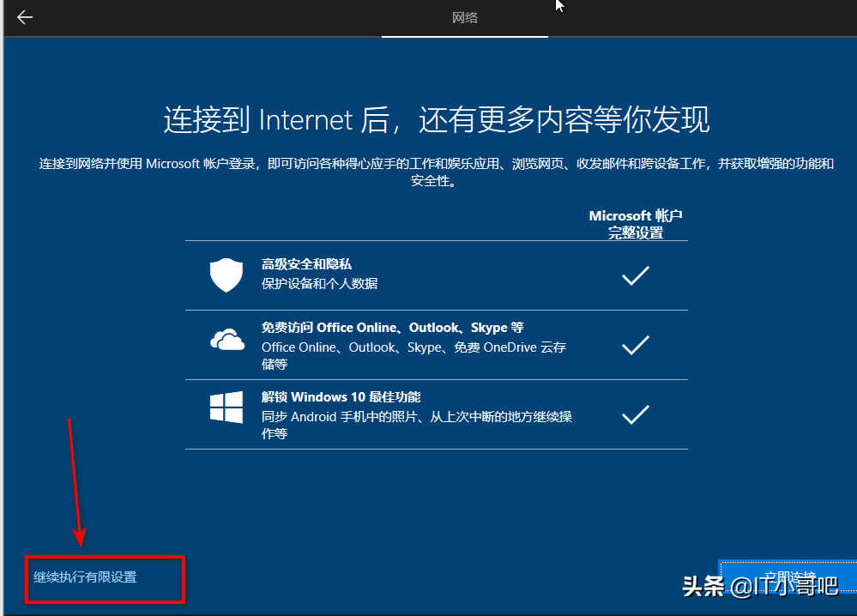Click the page heading 连接到 Internet 后

click(x=436, y=119)
